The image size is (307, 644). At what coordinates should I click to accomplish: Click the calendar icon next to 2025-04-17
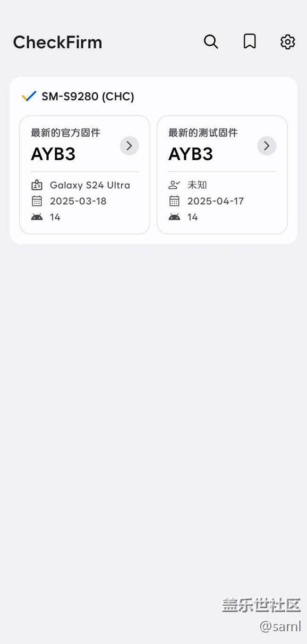[x=174, y=201]
